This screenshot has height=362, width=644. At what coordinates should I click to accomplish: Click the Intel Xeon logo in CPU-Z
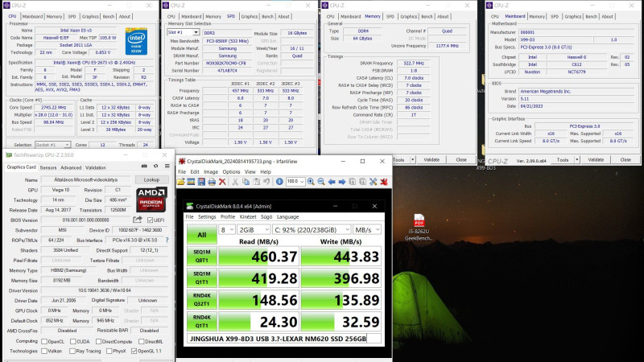pos(136,41)
